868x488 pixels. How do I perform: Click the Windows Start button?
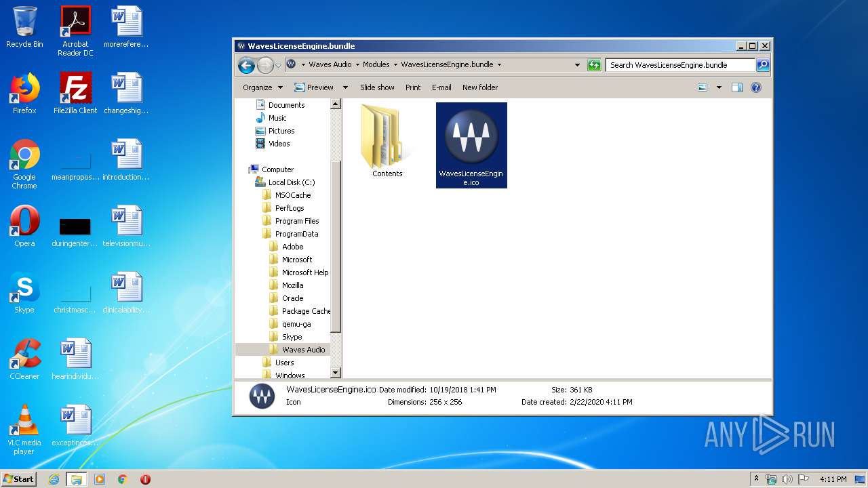pos(19,479)
